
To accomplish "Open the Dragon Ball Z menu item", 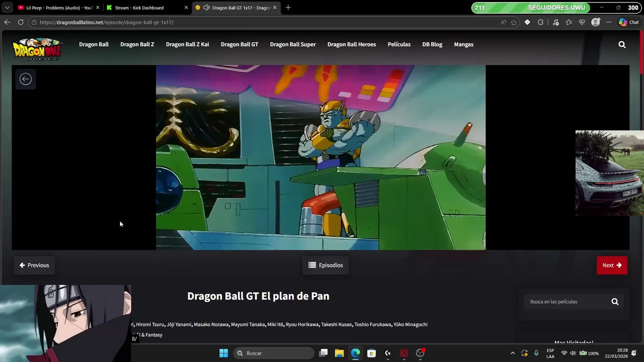I will point(137,44).
